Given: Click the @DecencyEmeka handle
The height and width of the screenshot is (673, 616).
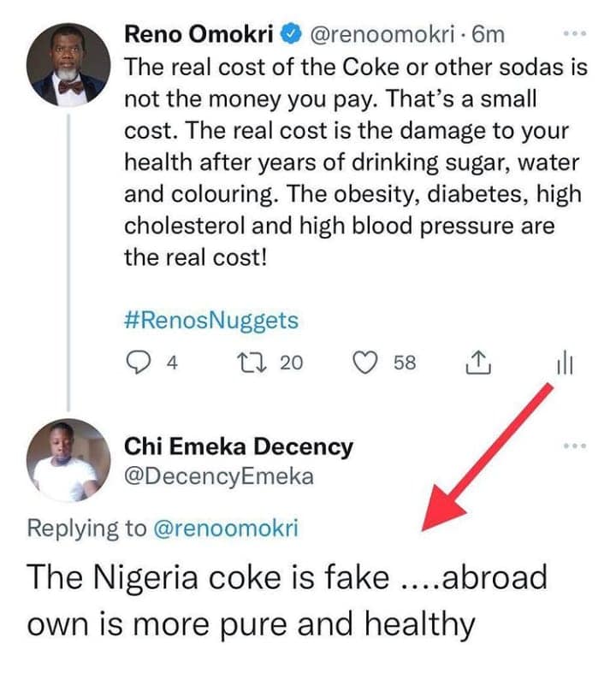Looking at the screenshot, I should pyautogui.click(x=219, y=476).
